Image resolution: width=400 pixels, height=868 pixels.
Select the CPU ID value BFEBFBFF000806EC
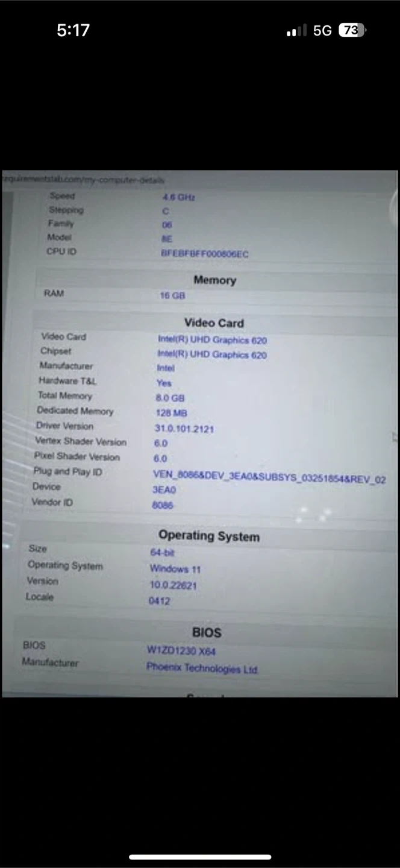(x=204, y=254)
